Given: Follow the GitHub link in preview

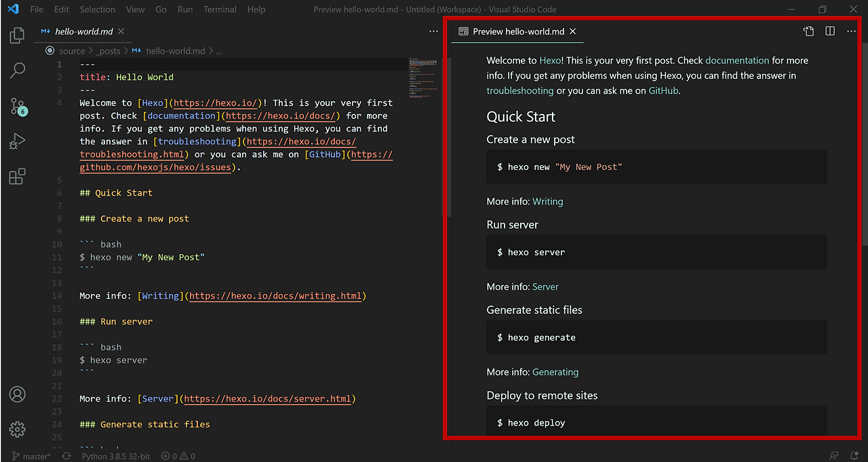Looking at the screenshot, I should point(663,90).
